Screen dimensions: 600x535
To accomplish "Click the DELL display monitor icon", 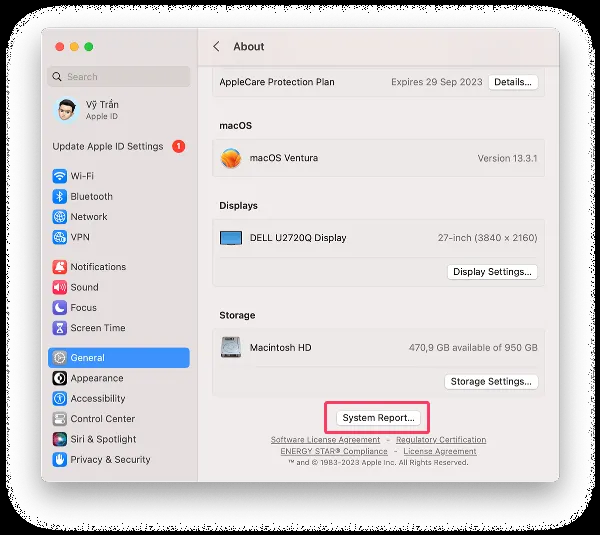I will (231, 238).
